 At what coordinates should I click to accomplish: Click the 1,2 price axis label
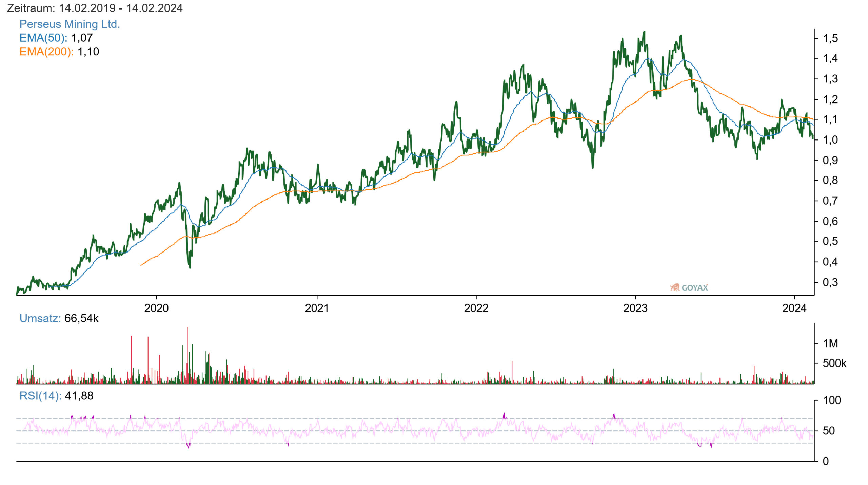(x=830, y=99)
